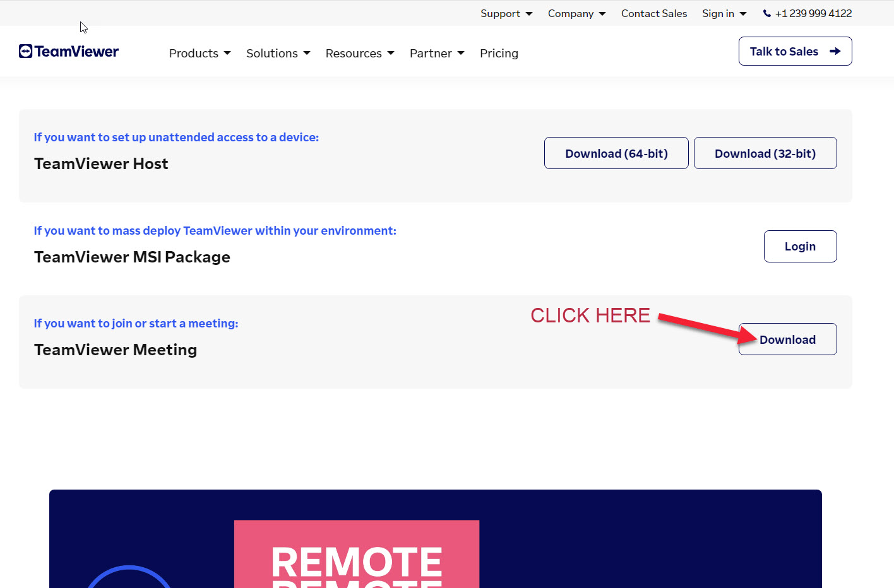Download TeamViewer Host 32-bit

[765, 153]
